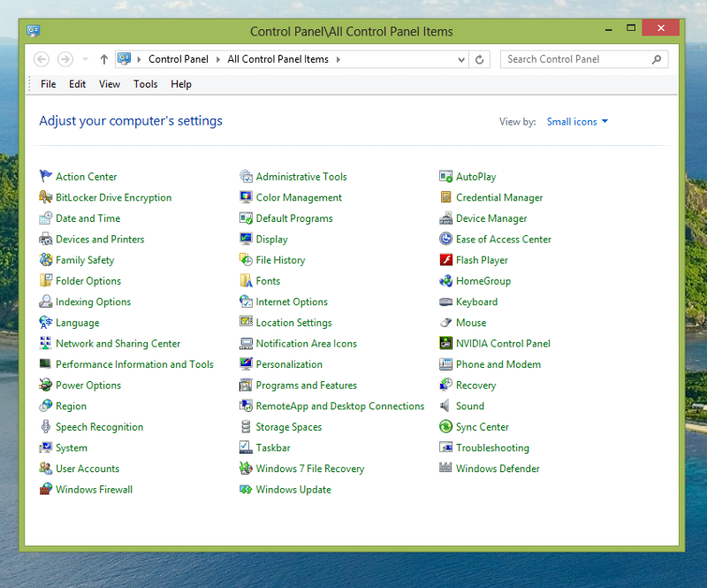
Task: Click the Power Options icon
Action: click(x=46, y=385)
